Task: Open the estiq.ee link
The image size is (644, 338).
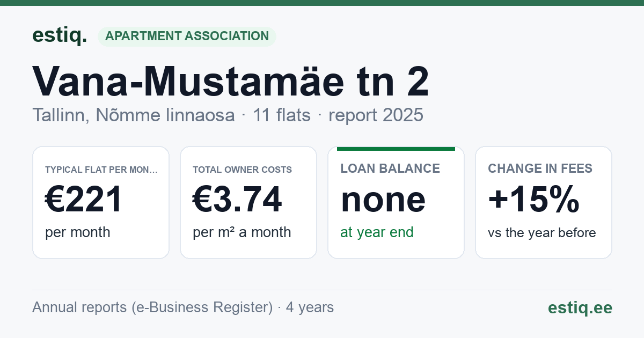Action: tap(580, 307)
